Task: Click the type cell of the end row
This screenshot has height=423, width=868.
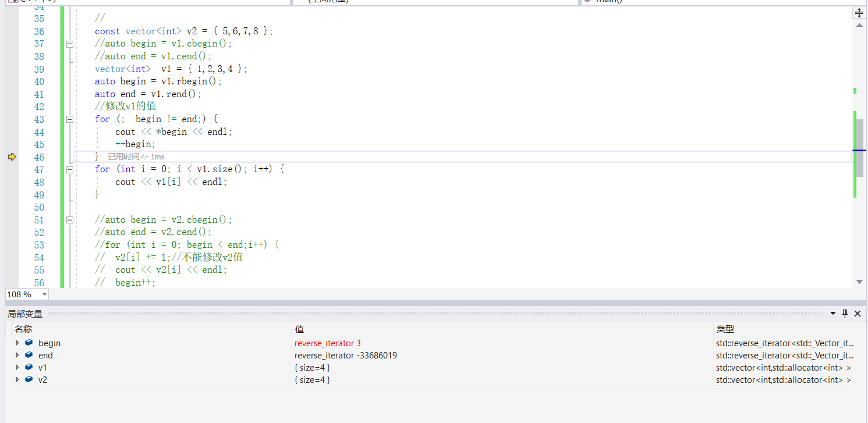Action: tap(785, 356)
